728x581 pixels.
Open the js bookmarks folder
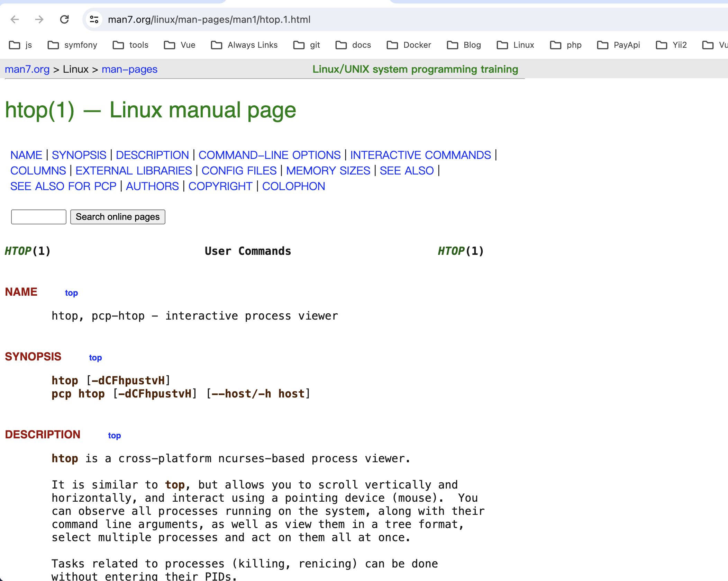click(21, 45)
